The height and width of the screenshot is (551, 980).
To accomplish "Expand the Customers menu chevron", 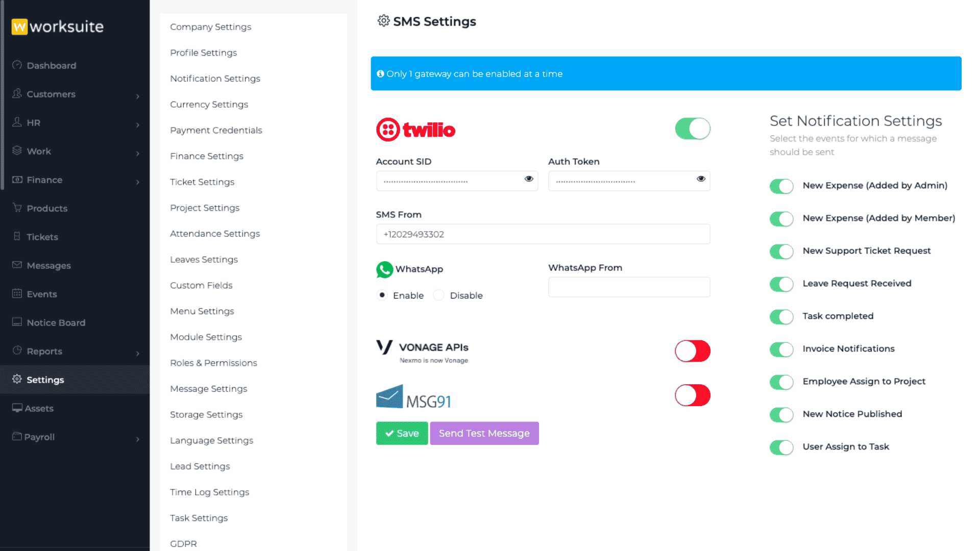I will click(x=138, y=96).
